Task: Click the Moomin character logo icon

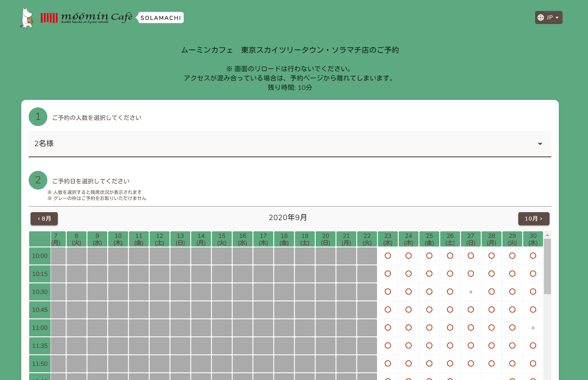Action: pyautogui.click(x=27, y=18)
